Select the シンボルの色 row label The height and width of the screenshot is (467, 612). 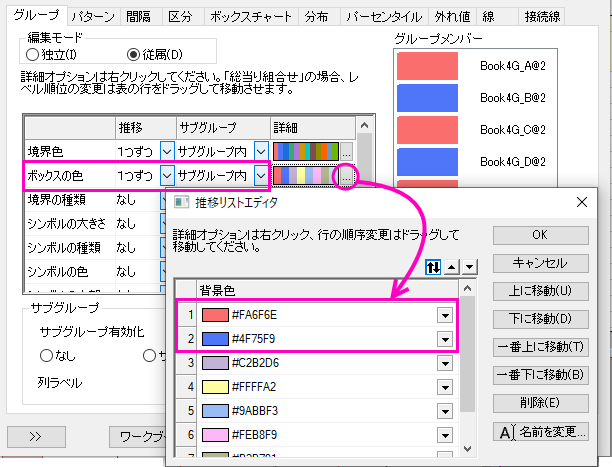click(x=58, y=272)
